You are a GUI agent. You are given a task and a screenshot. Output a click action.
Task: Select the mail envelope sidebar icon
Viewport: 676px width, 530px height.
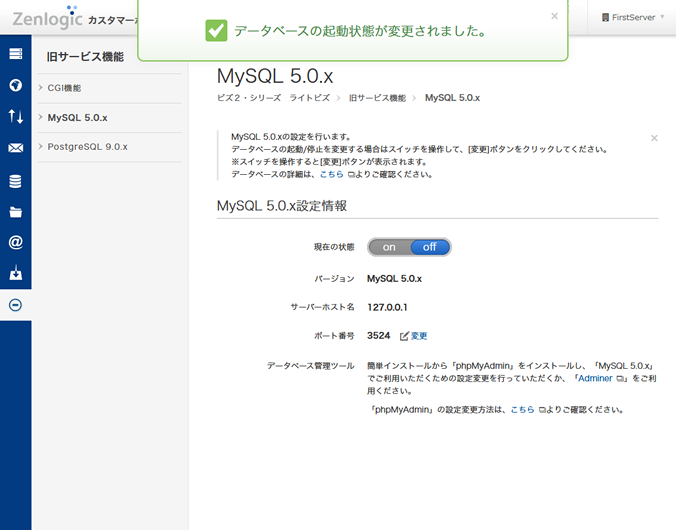[x=15, y=149]
